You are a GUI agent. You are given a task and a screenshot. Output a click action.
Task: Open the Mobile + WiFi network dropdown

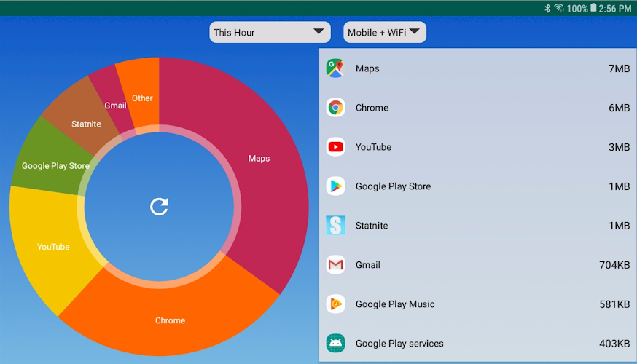(384, 32)
